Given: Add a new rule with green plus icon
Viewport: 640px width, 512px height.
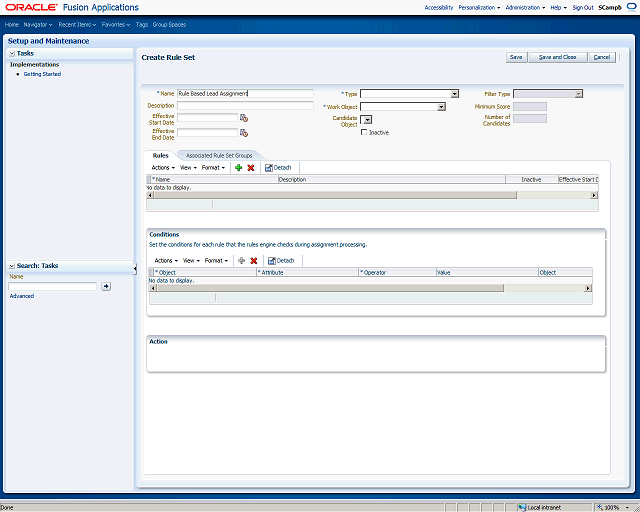Looking at the screenshot, I should point(239,167).
